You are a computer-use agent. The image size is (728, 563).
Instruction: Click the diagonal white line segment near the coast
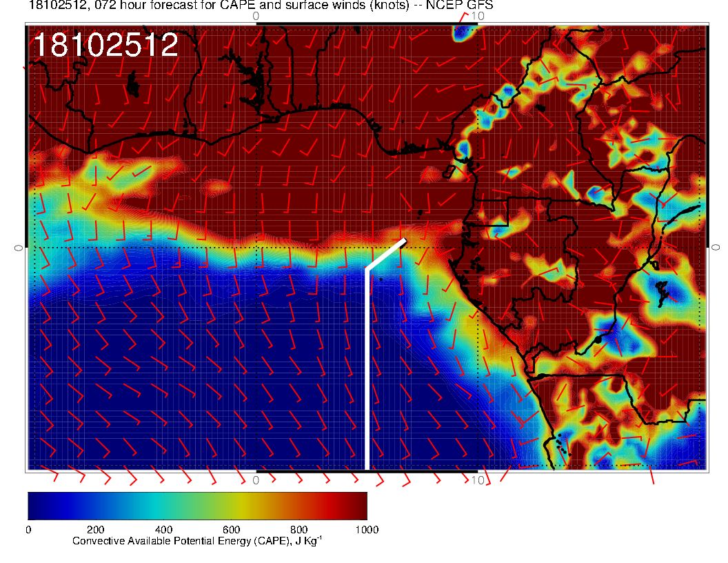point(386,254)
